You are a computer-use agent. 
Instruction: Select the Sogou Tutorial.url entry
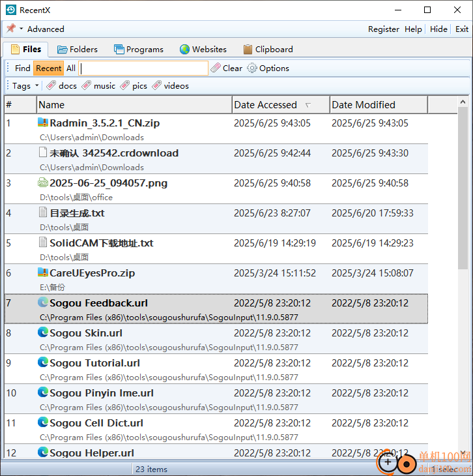click(216, 369)
